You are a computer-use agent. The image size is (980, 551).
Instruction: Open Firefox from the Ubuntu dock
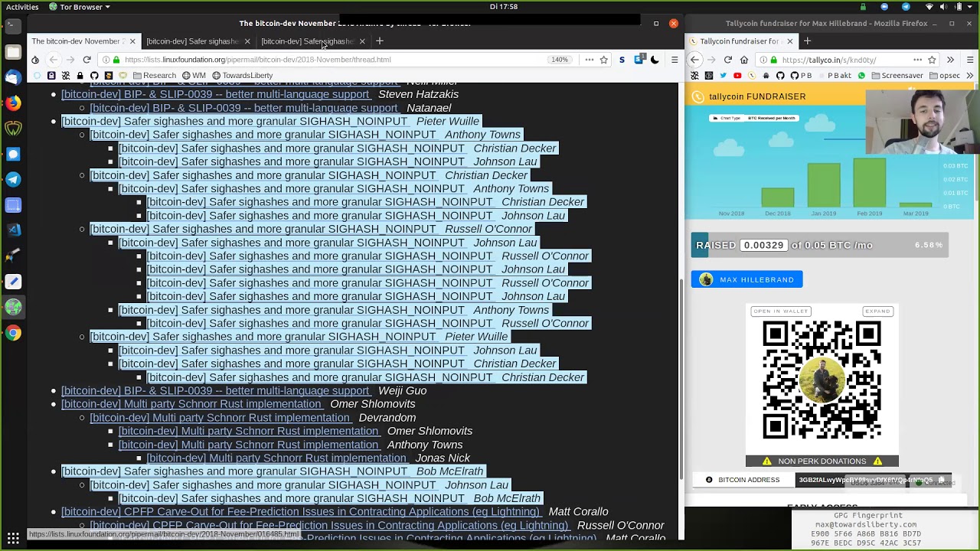tap(13, 103)
